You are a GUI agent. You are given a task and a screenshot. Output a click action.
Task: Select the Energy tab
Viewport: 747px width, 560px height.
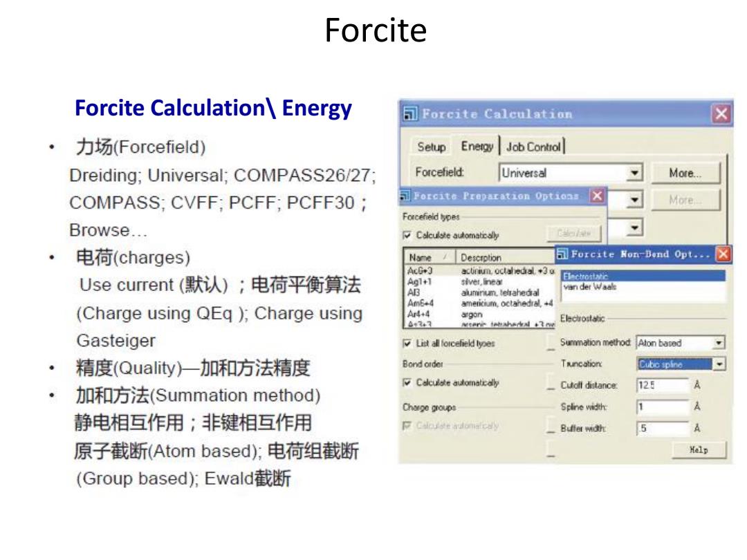coord(477,146)
